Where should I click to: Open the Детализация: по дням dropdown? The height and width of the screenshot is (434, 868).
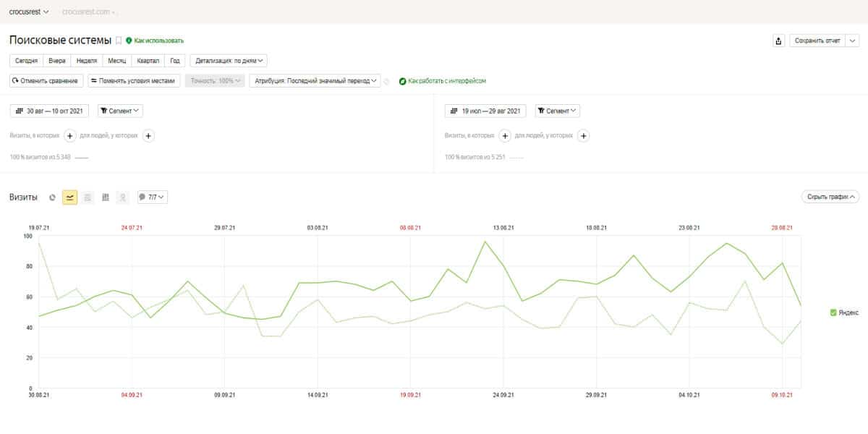[229, 61]
